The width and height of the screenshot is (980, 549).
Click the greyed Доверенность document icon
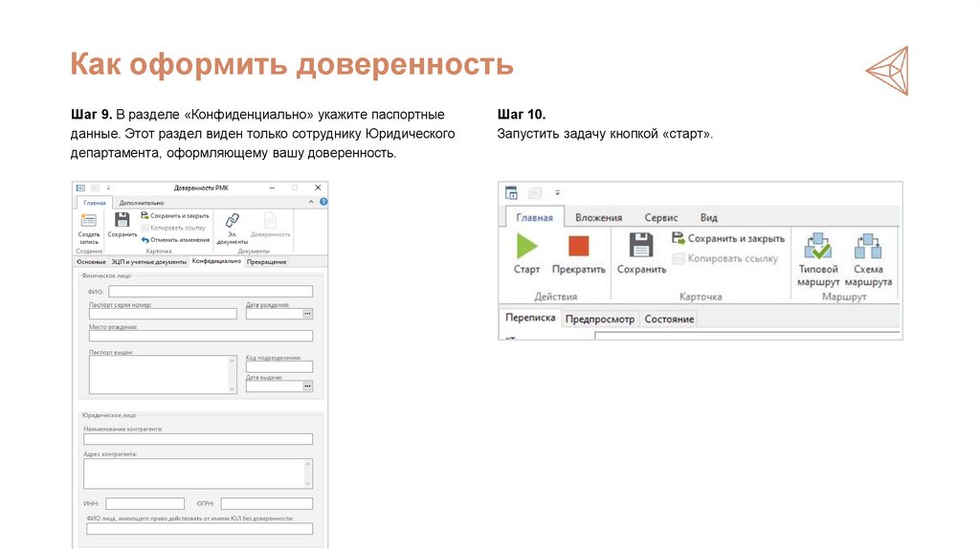pos(270,221)
